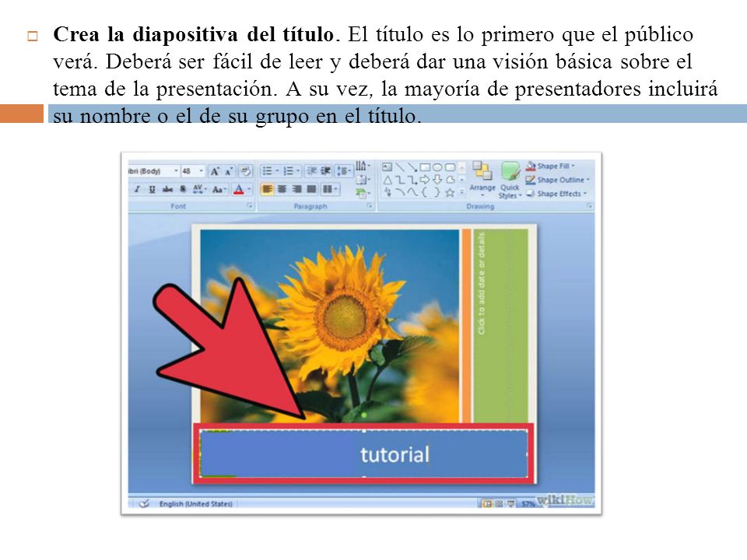The image size is (747, 560).
Task: Select the Arrow line shape
Action: click(412, 167)
